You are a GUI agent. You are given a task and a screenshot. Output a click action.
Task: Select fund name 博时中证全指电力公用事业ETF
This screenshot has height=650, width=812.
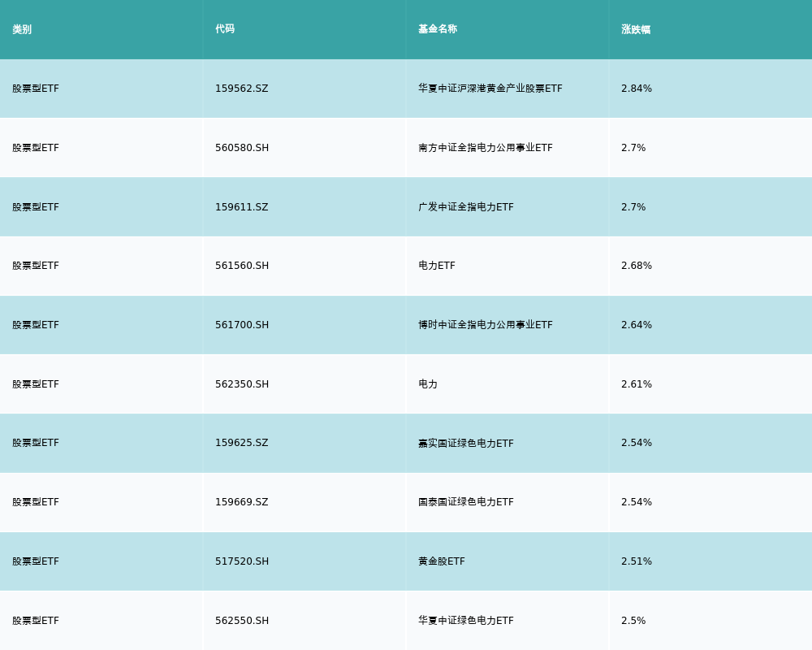click(486, 325)
